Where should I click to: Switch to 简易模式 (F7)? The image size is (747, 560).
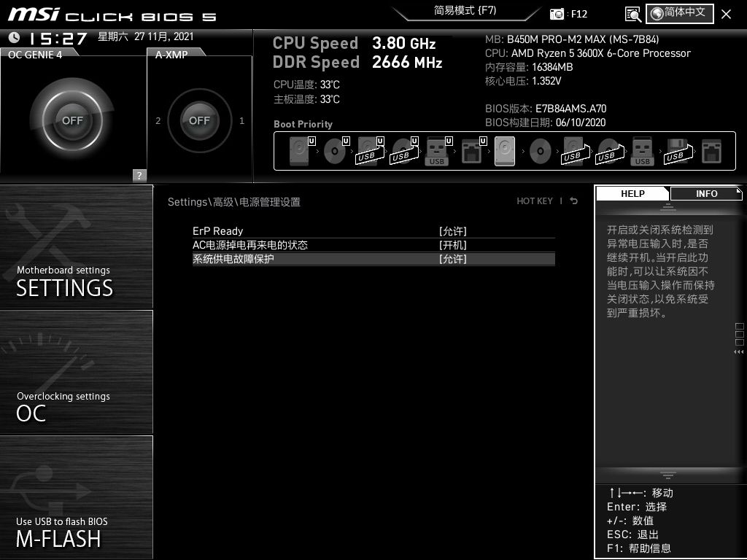[465, 10]
